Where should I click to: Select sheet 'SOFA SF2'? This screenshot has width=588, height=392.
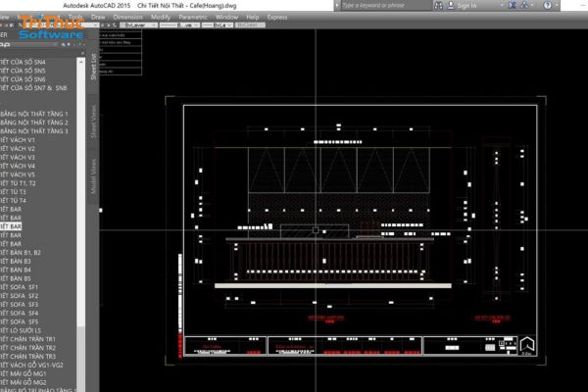tap(20, 296)
